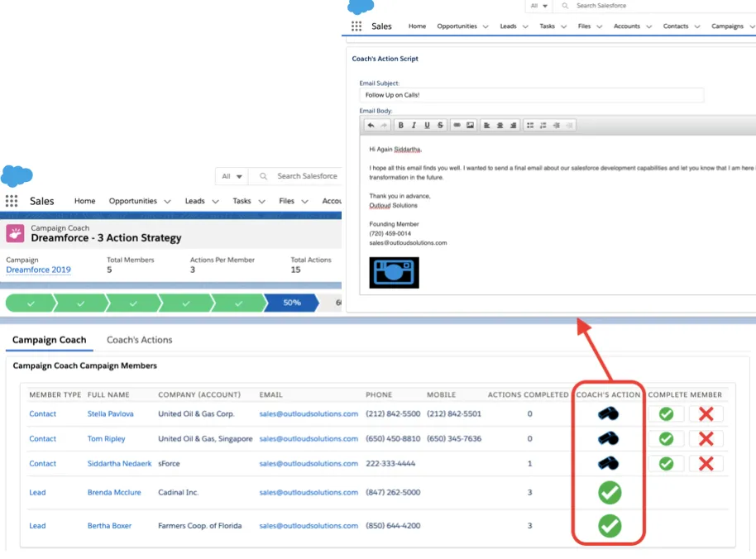Open Bertha Boxer's lead record

pos(109,526)
